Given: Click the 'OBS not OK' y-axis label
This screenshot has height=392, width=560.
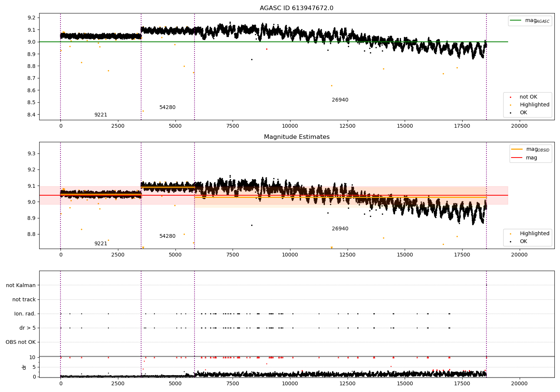Looking at the screenshot, I should [21, 342].
